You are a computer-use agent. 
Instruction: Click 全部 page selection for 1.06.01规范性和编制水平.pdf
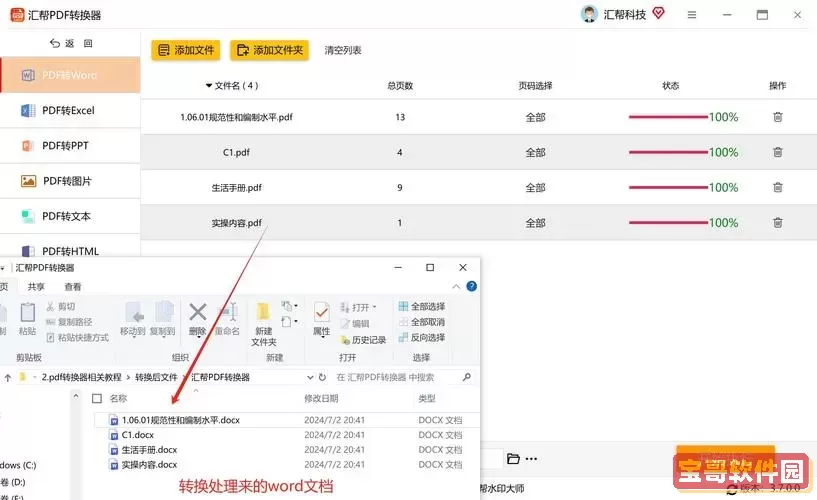[x=535, y=117]
